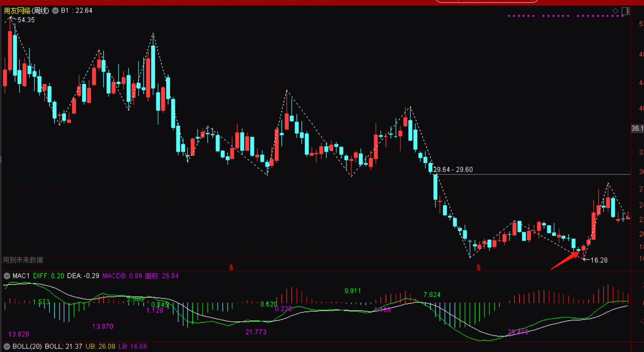
Task: Click the 36.1 price tag on the axis
Action: [x=637, y=129]
